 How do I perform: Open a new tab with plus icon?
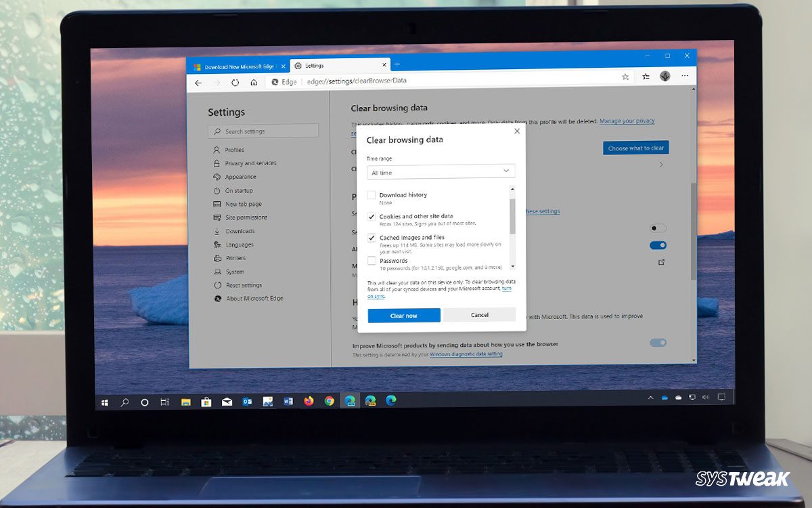[x=397, y=64]
